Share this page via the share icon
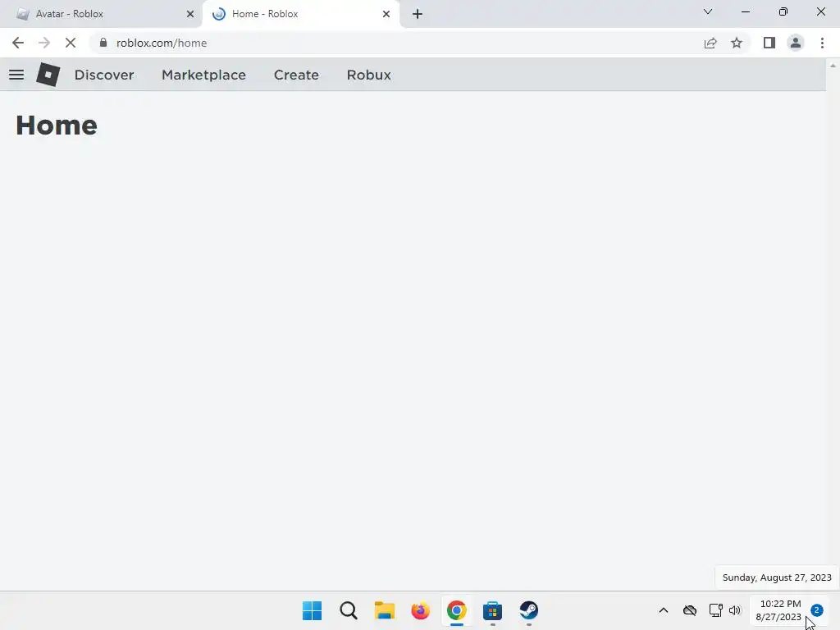The width and height of the screenshot is (840, 630). click(x=710, y=43)
